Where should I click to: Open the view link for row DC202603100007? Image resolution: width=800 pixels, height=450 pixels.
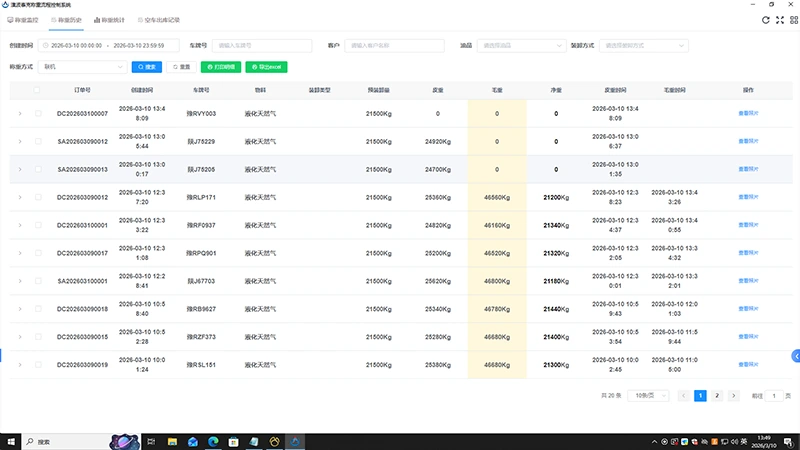748,113
